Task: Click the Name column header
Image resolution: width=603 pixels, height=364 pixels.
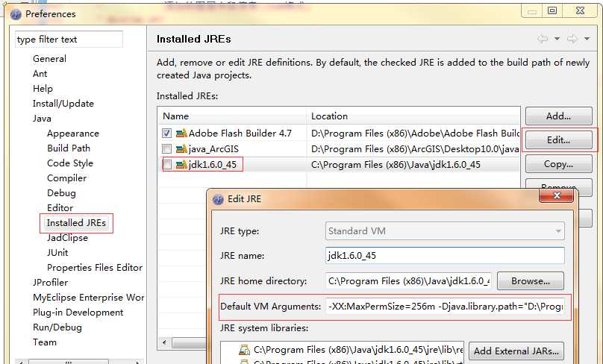Action: tap(232, 116)
